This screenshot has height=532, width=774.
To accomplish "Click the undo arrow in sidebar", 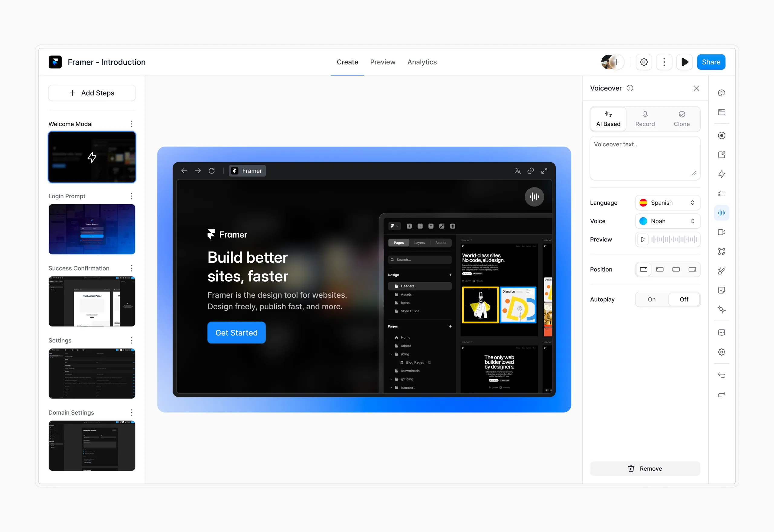I will coord(721,375).
